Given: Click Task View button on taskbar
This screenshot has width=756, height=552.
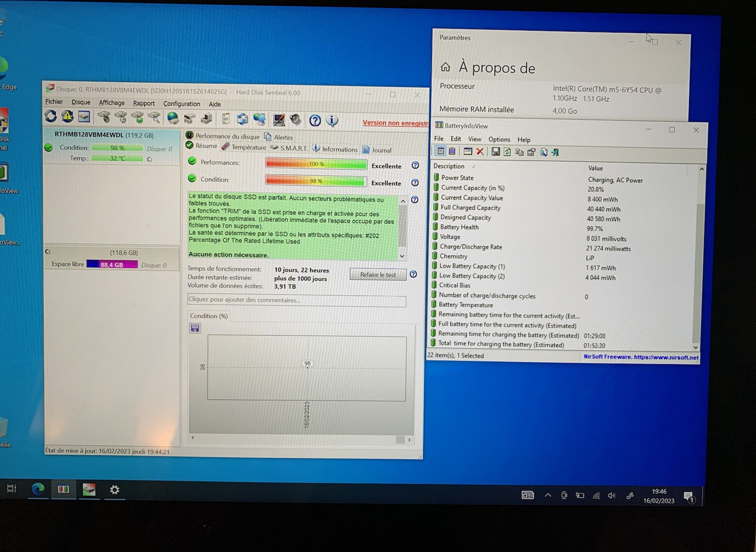Looking at the screenshot, I should point(12,488).
